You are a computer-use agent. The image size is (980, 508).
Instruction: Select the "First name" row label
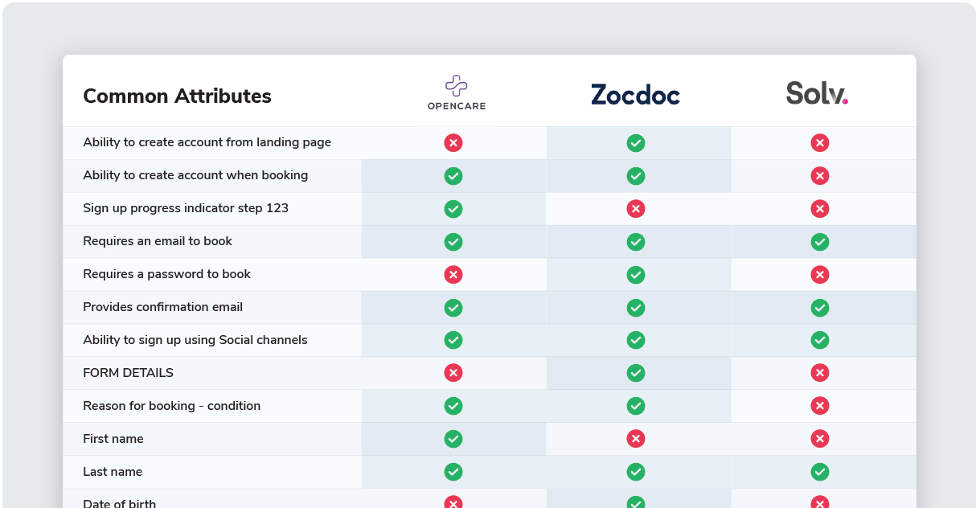tap(113, 439)
